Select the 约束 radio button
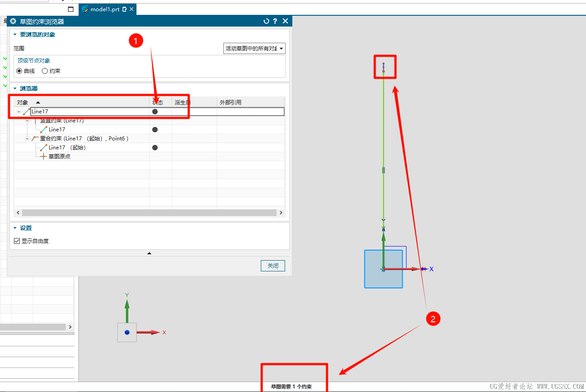The width and height of the screenshot is (586, 392). 45,71
